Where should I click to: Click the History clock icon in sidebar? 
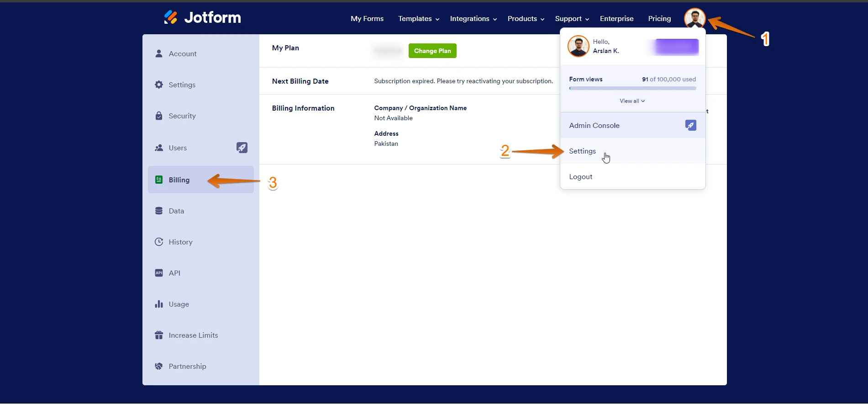[x=159, y=242]
